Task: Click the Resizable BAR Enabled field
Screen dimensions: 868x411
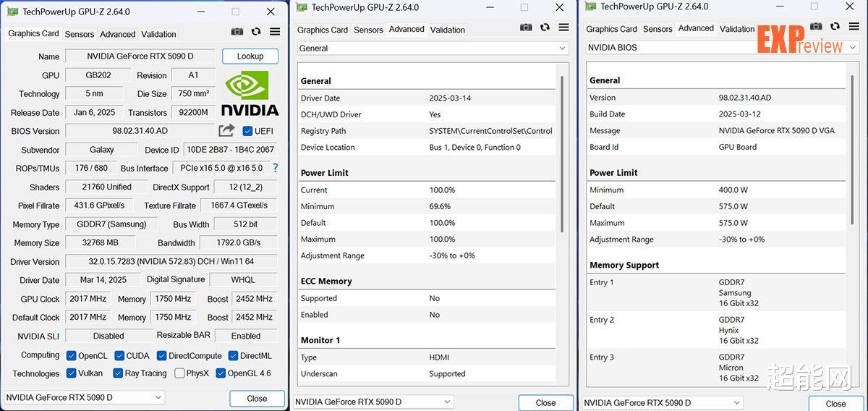Action: pyautogui.click(x=246, y=336)
